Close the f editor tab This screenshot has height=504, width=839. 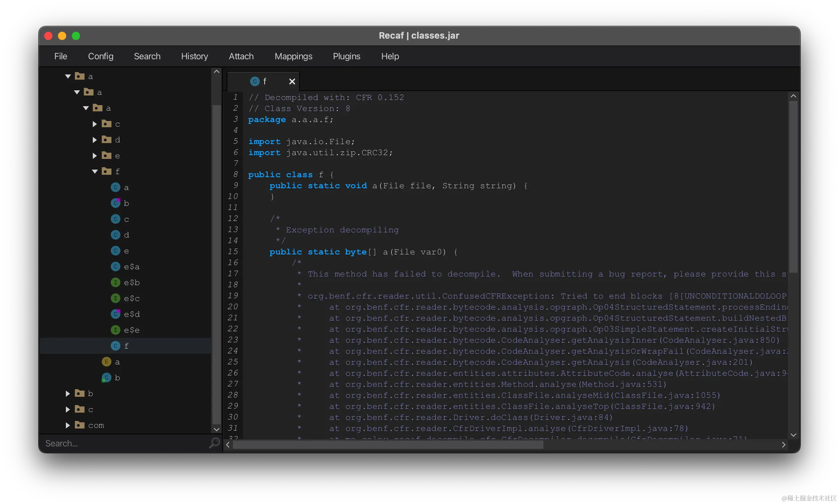coord(292,81)
